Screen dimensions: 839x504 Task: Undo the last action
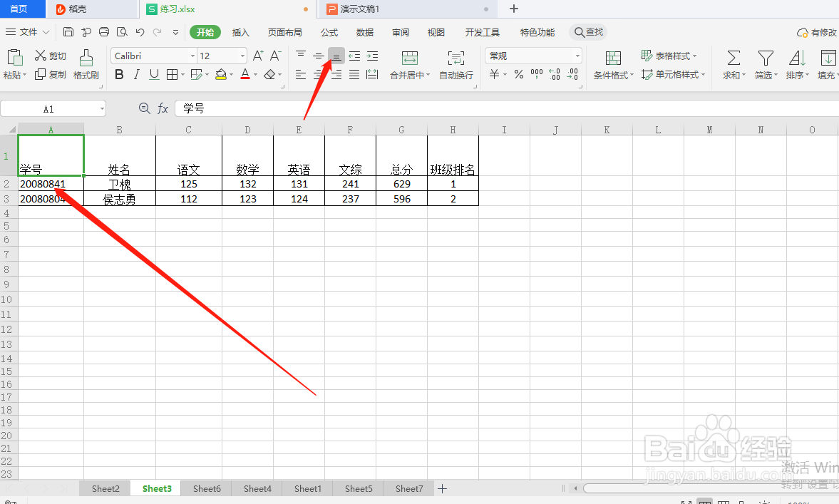140,32
